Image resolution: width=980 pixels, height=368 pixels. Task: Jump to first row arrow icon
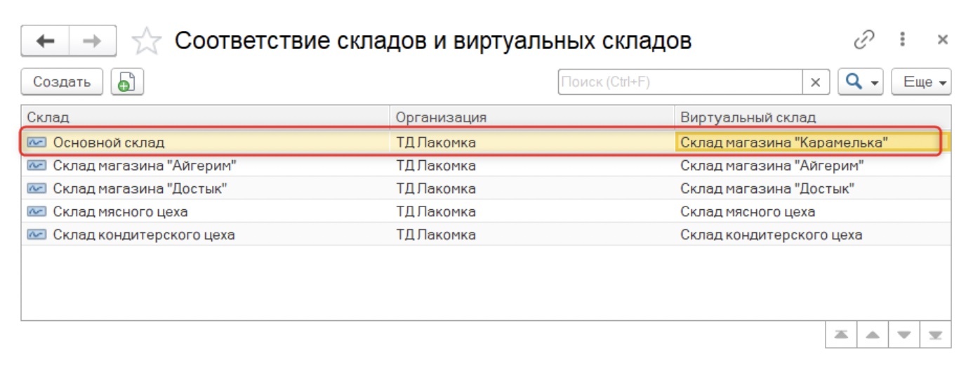(841, 335)
